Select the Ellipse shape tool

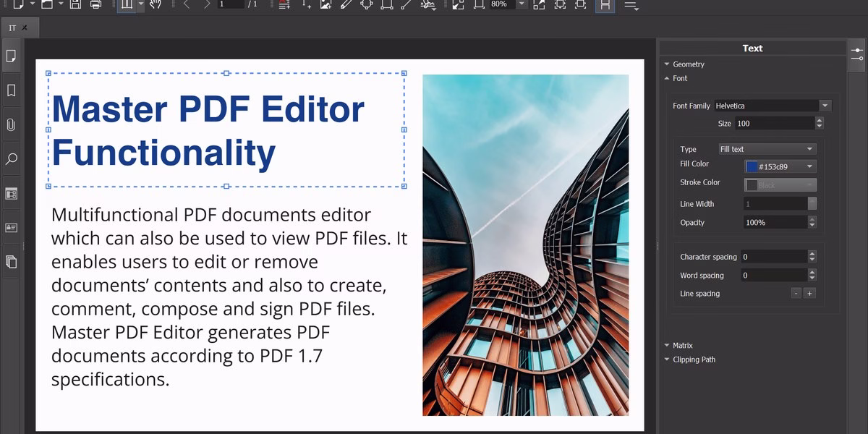pyautogui.click(x=367, y=5)
